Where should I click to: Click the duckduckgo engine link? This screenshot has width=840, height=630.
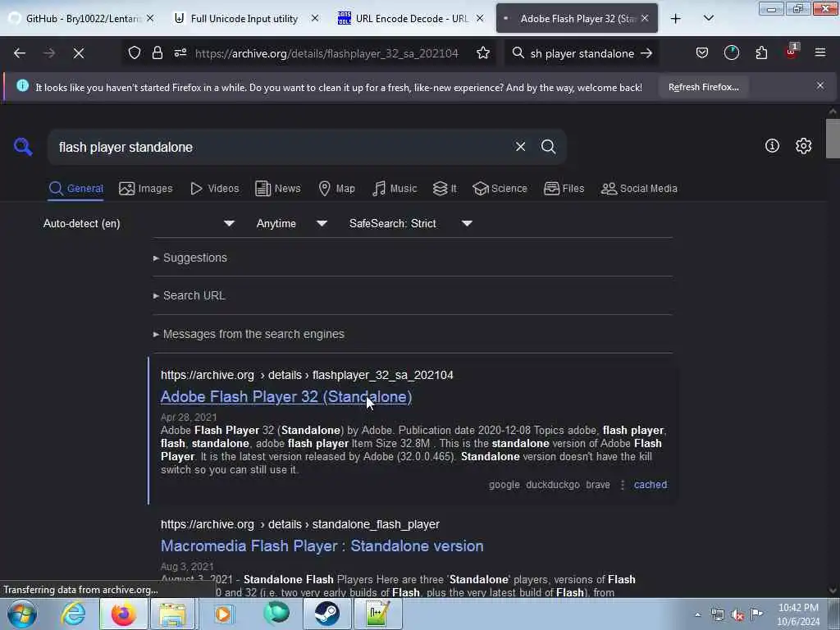coord(553,485)
